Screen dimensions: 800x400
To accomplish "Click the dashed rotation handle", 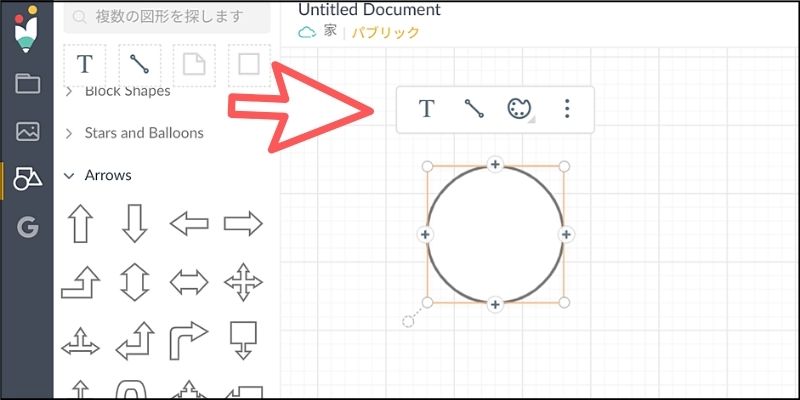I will click(408, 321).
